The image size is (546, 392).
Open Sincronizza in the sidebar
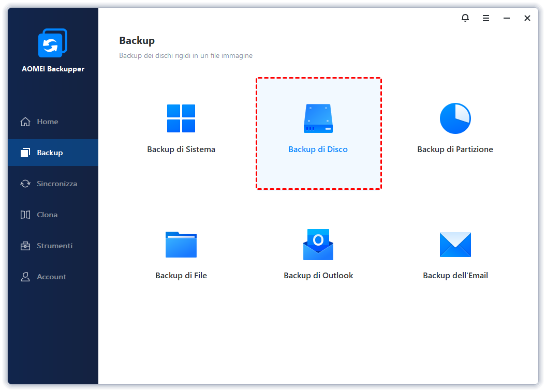56,184
